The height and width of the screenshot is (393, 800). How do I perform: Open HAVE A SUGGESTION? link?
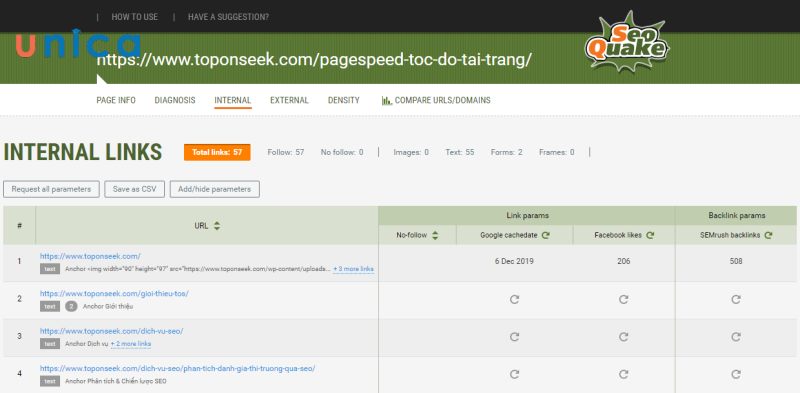click(228, 17)
